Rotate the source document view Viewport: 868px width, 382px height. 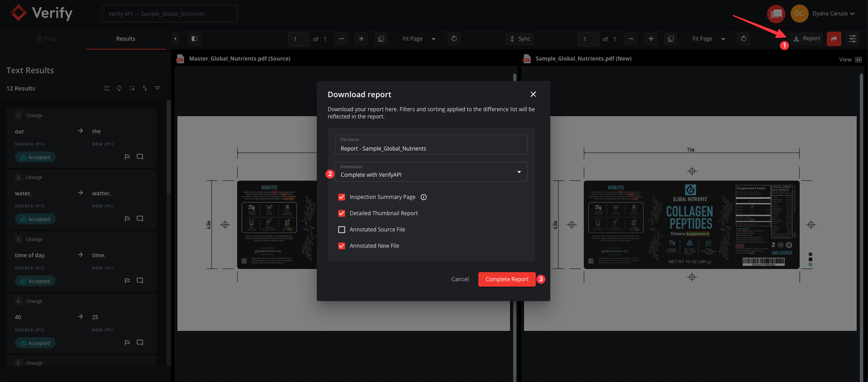[454, 39]
